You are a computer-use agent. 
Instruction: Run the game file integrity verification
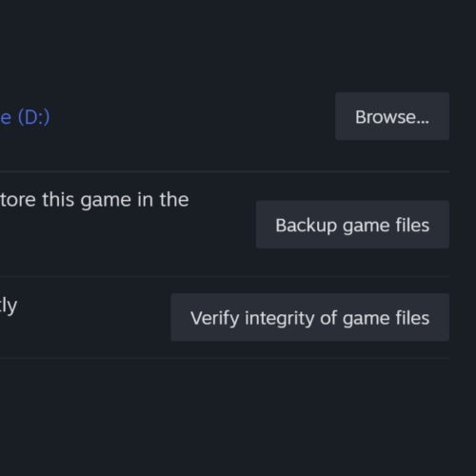pos(309,317)
